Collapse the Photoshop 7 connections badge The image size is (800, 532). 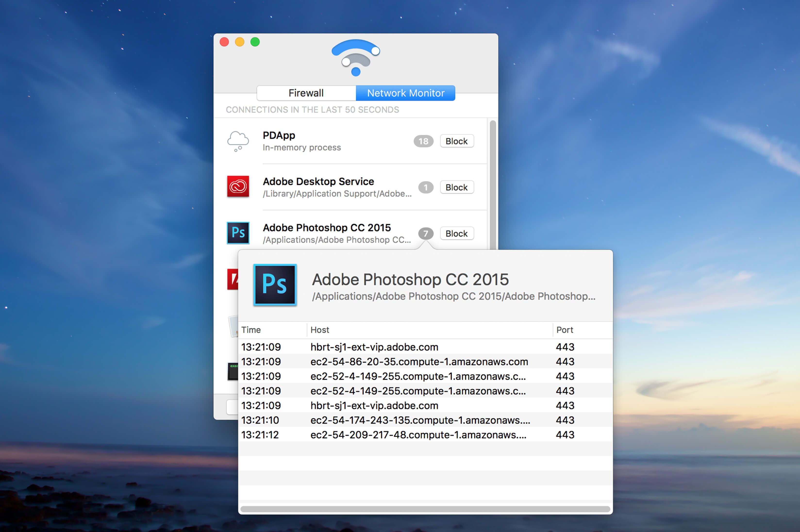pos(425,233)
